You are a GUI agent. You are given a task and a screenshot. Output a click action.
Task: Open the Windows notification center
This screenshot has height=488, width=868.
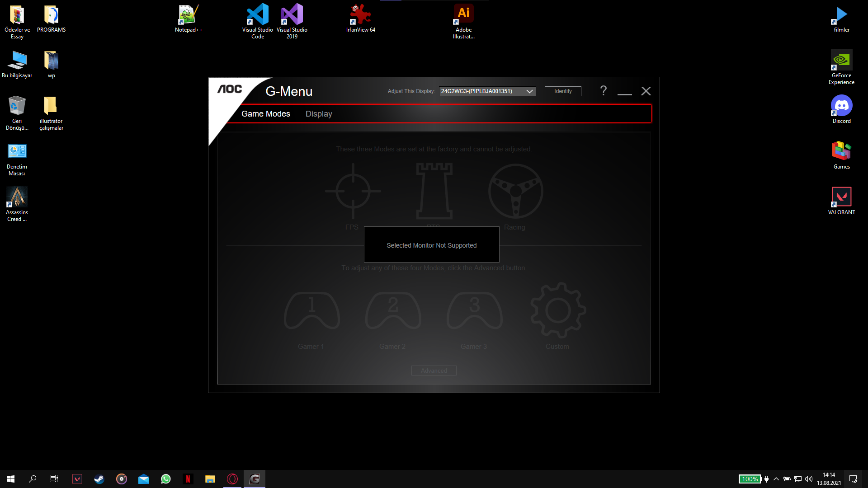click(853, 479)
